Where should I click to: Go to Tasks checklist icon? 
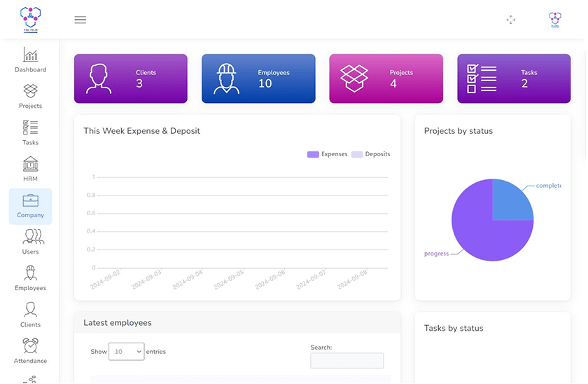click(30, 128)
